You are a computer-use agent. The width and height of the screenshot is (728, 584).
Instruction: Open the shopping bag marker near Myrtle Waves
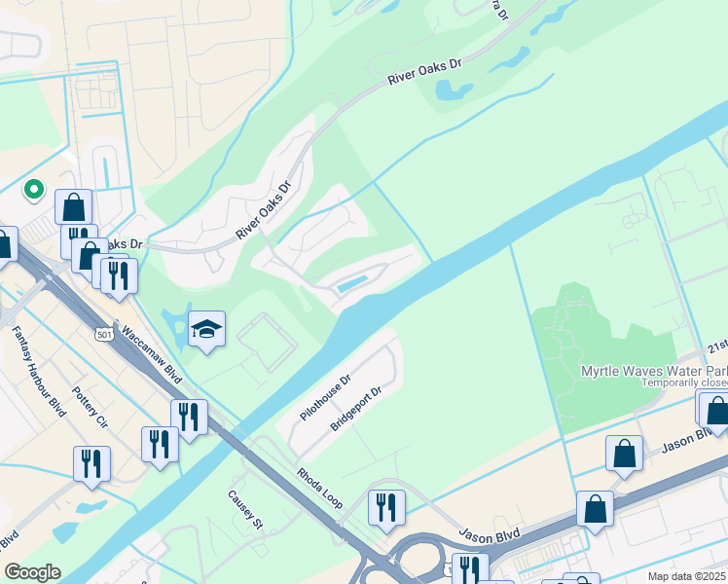[716, 412]
